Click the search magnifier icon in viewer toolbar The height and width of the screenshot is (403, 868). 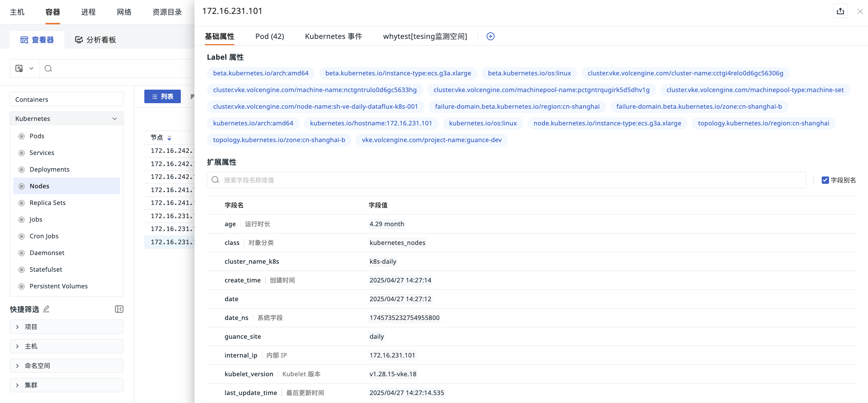(x=48, y=68)
